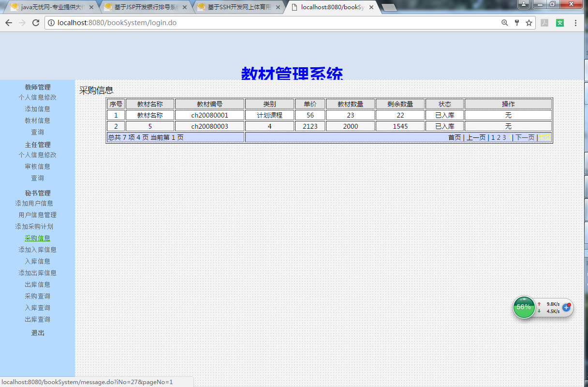Go to 下一页 in pagination

(x=525, y=137)
